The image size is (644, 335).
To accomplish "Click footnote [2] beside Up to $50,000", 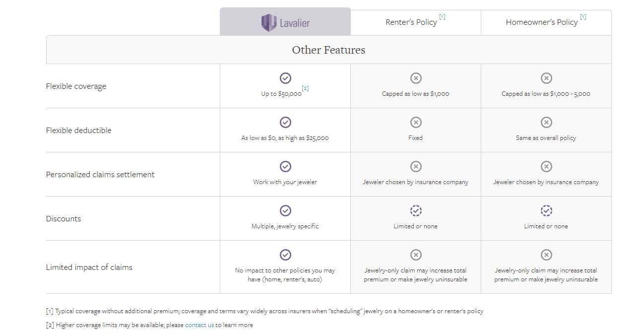I will (x=305, y=88).
